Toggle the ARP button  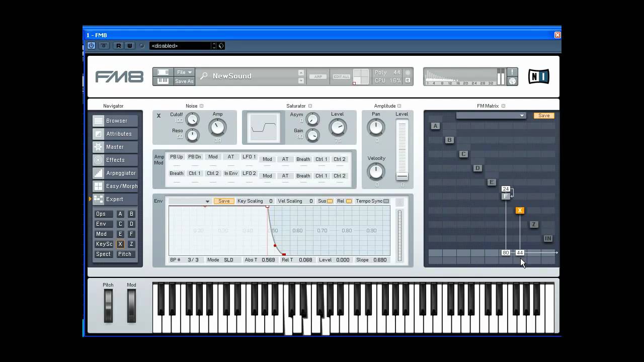click(x=318, y=76)
